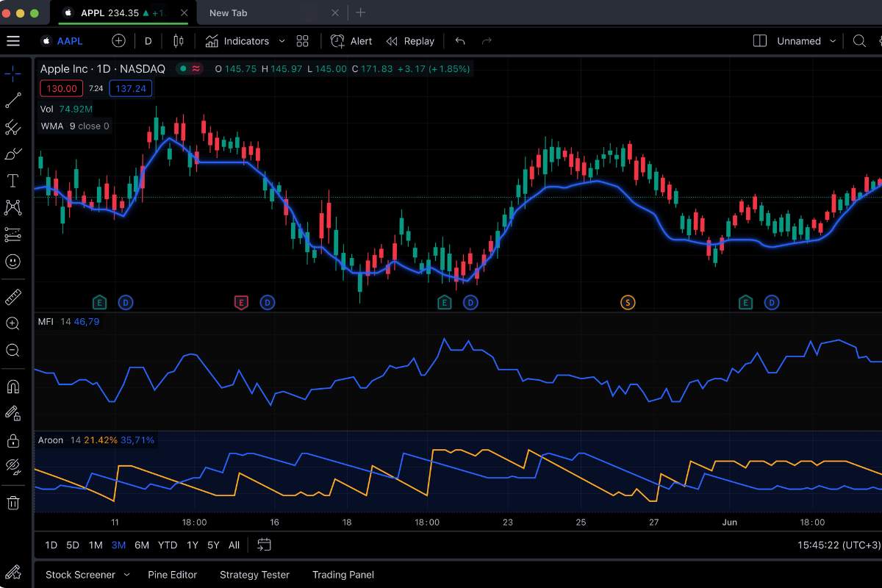Start bar Replay mode
Viewport: 882px width, 588px height.
tap(410, 41)
